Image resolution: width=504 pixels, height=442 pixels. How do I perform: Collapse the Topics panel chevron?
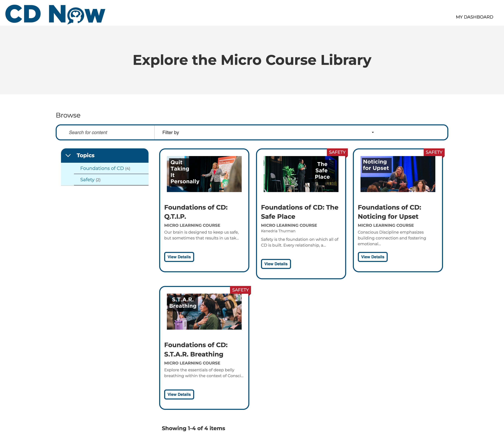(68, 155)
